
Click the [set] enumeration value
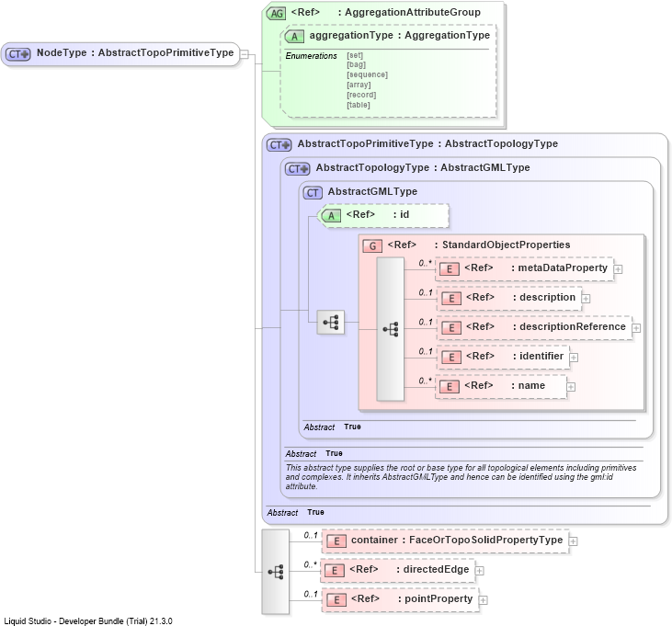click(x=355, y=55)
